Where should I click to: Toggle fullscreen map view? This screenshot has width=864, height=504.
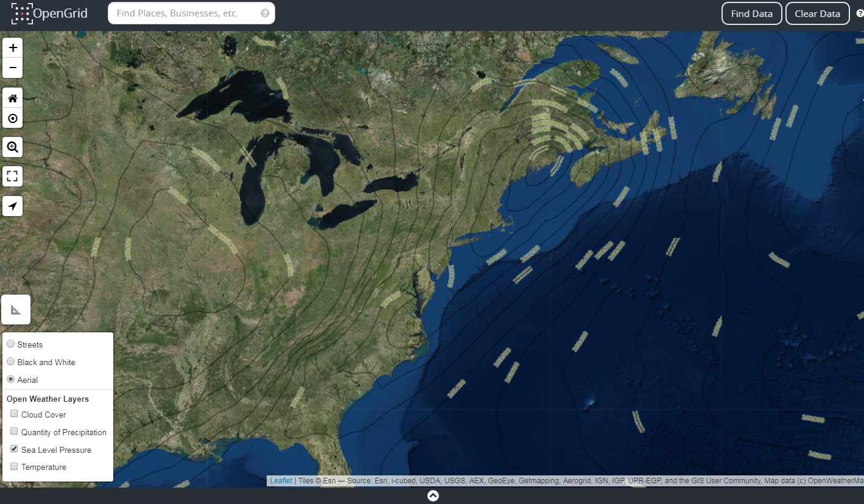coord(13,177)
